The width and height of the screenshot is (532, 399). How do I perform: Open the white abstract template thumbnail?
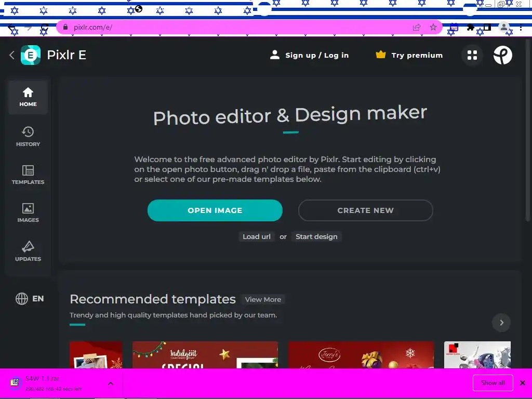[x=477, y=355]
